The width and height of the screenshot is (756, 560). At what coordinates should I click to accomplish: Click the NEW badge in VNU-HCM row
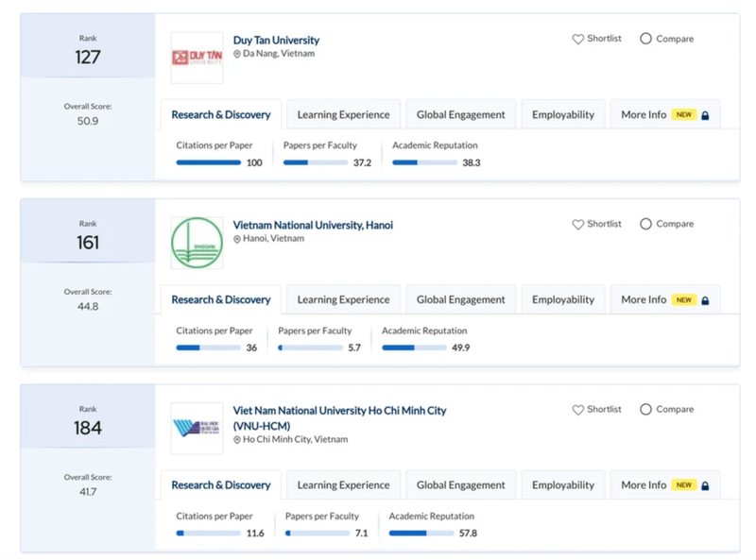(683, 484)
